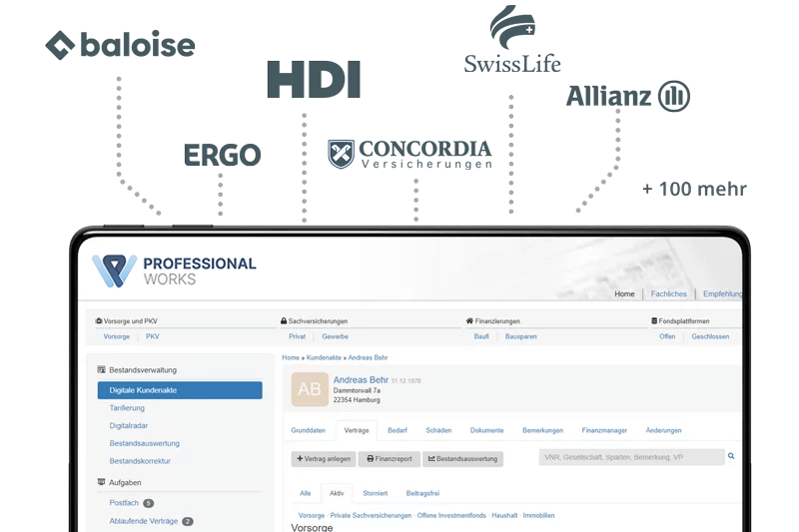Click the Sachversicherungen lock icon
This screenshot has width=799, height=532.
(x=284, y=321)
